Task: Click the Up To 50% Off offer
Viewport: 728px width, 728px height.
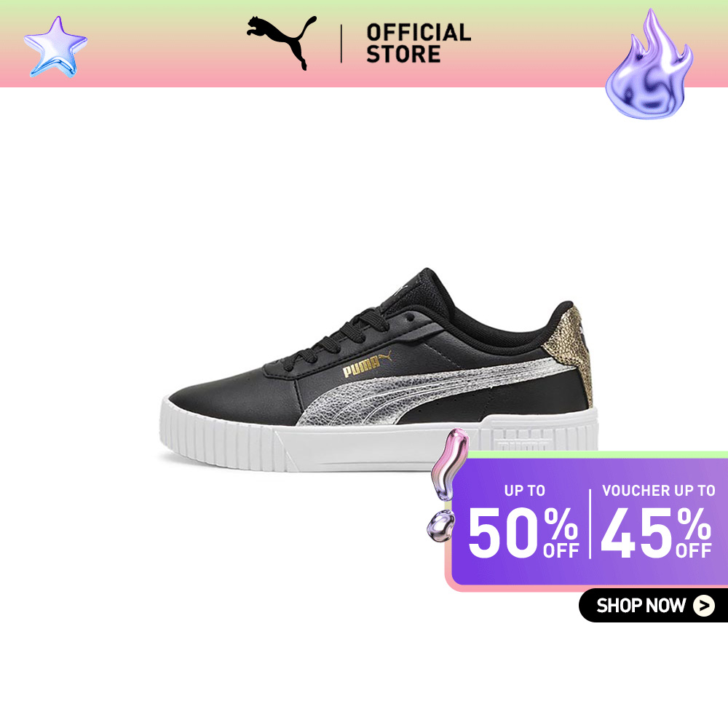Action: pos(523,522)
